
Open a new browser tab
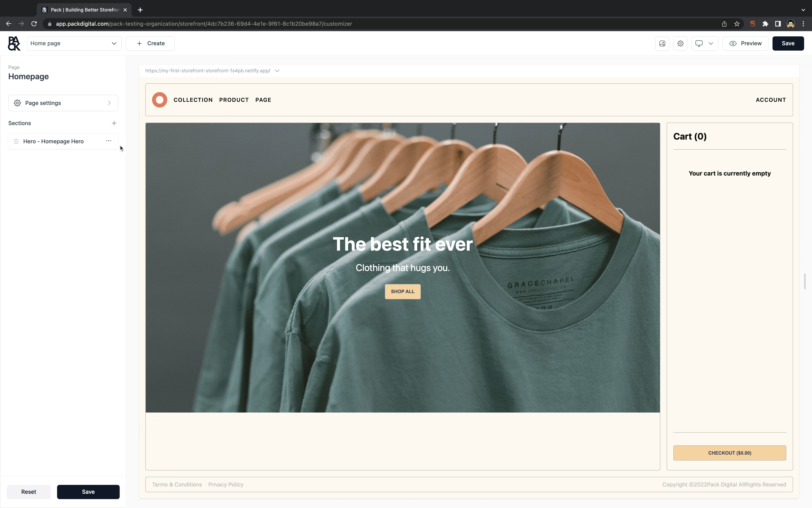coord(140,10)
